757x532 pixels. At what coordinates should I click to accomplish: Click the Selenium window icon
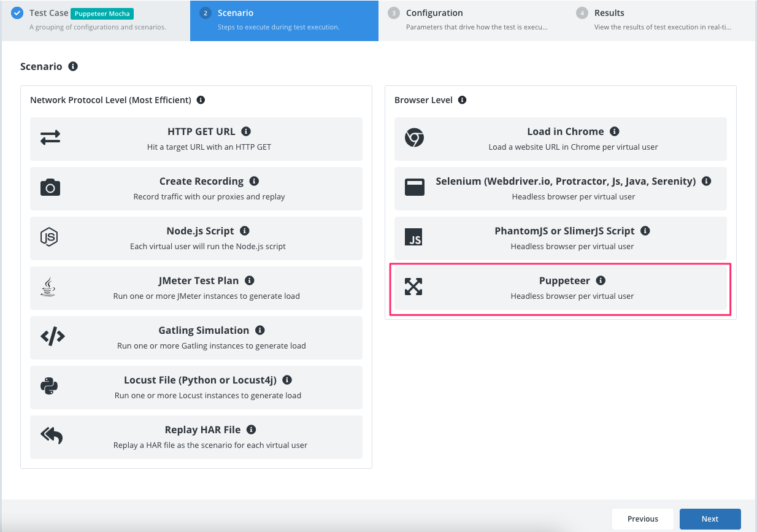(415, 188)
